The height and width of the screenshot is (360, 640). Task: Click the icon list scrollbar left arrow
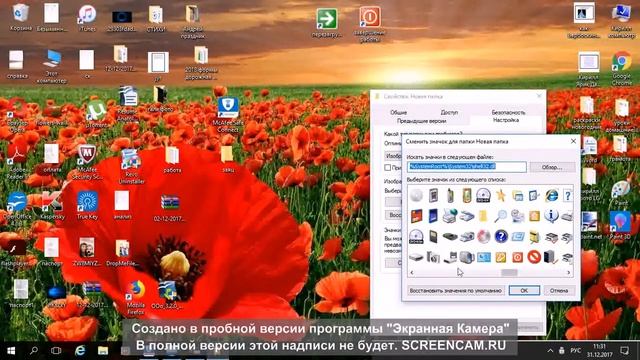(x=411, y=272)
